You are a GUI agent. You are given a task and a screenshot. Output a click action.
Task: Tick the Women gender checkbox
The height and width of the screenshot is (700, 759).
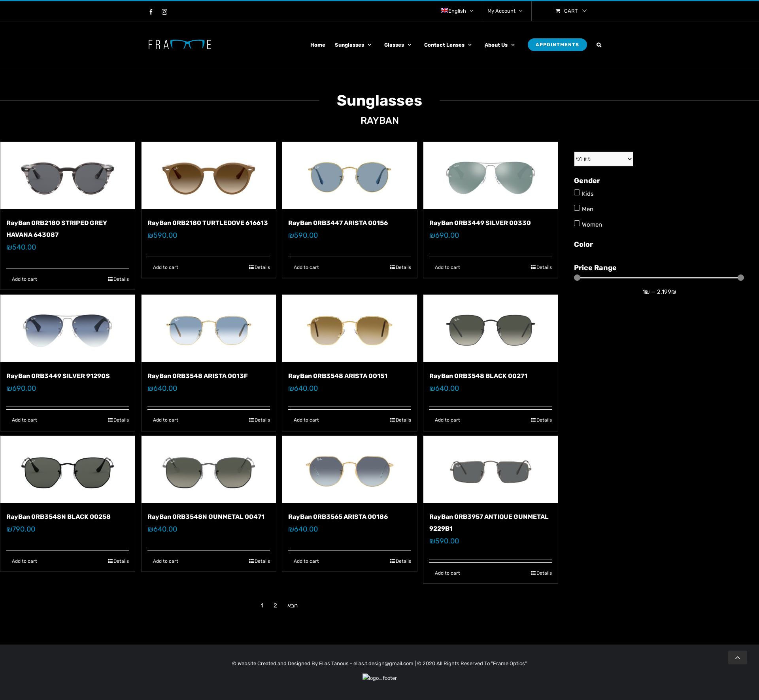click(x=577, y=223)
